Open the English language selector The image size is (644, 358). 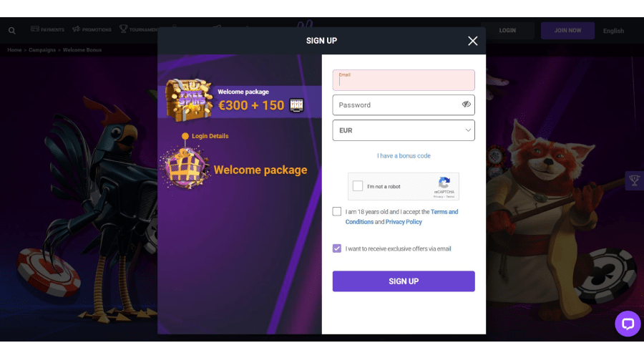click(x=613, y=31)
